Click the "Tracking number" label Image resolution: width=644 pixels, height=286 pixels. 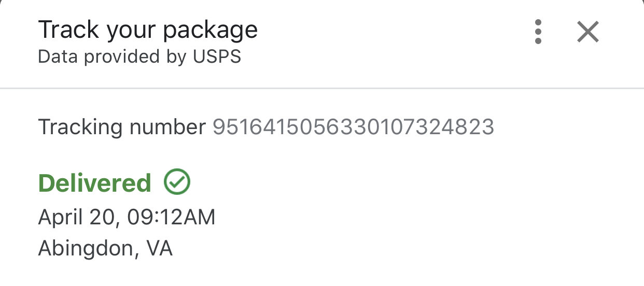tap(122, 127)
